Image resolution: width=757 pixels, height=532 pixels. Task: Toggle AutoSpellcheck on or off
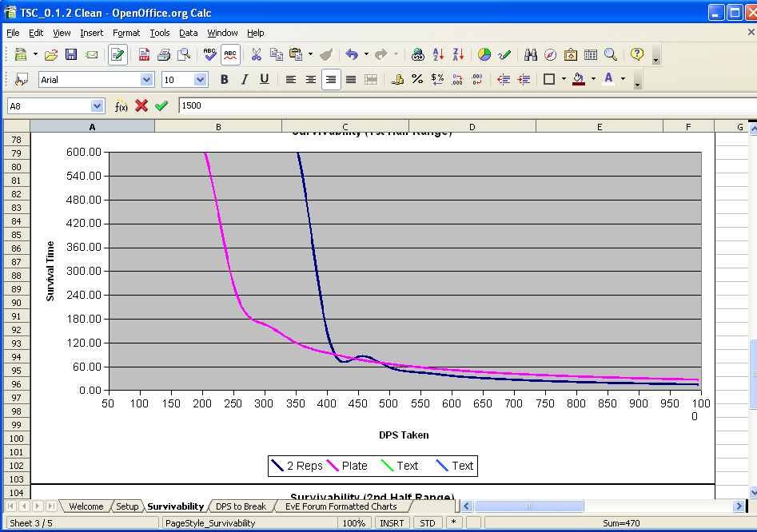[230, 55]
